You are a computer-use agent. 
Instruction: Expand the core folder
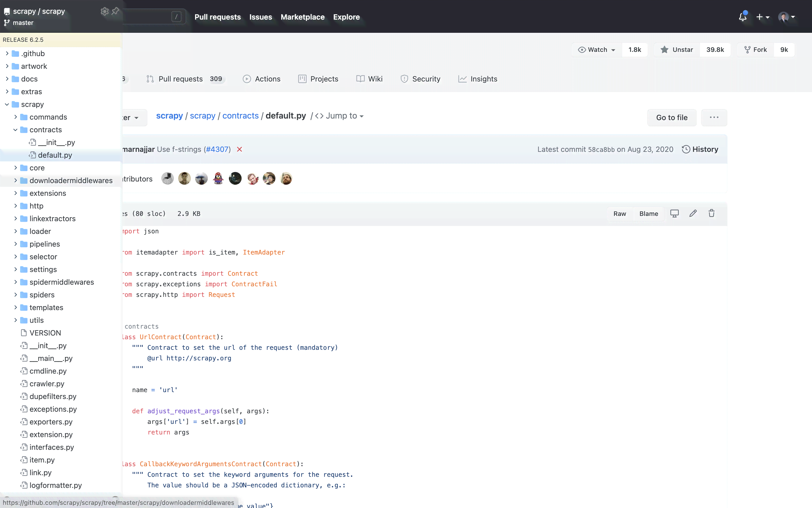pos(15,168)
